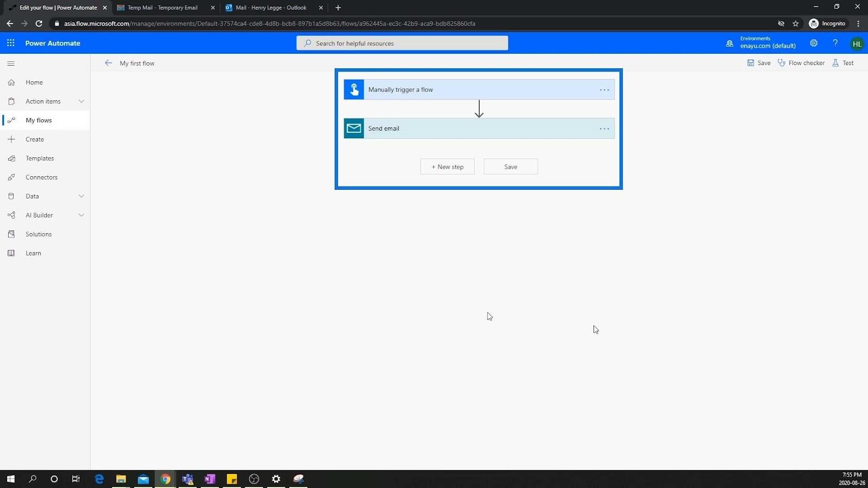Open the Windows Start menu
The height and width of the screenshot is (488, 868).
(10, 479)
